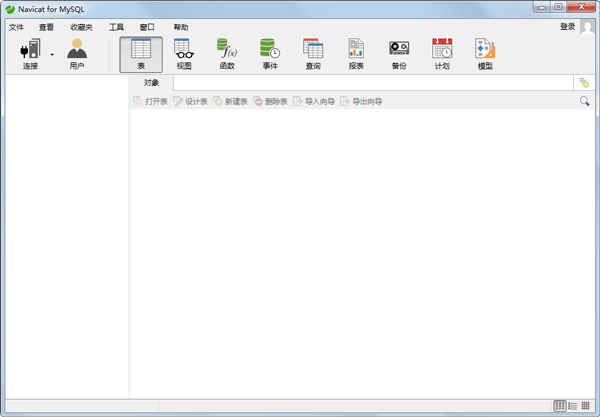Expand the 连接 (Connection) dropdown arrow
The height and width of the screenshot is (417, 600).
tap(52, 55)
